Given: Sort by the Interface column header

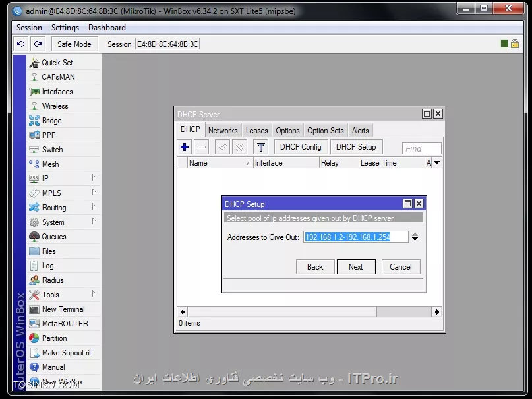Looking at the screenshot, I should tap(286, 163).
